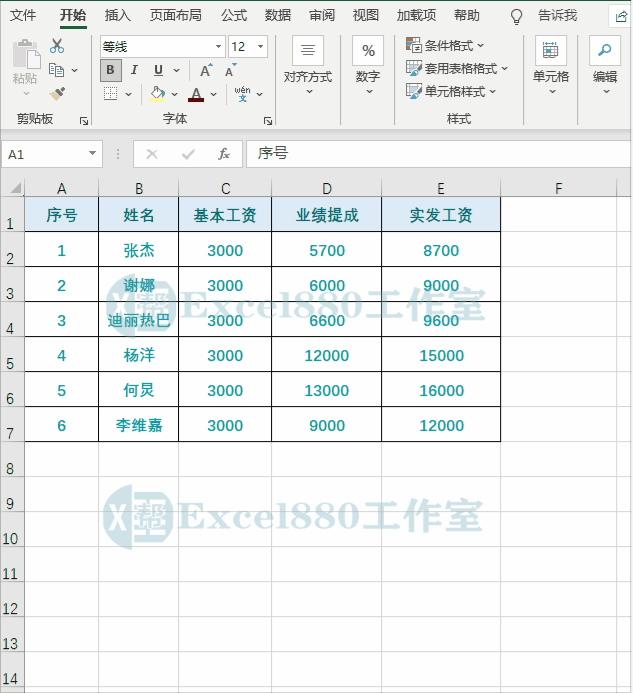633x693 pixels.
Task: Switch to Formulas (公式) tab
Action: 234,15
